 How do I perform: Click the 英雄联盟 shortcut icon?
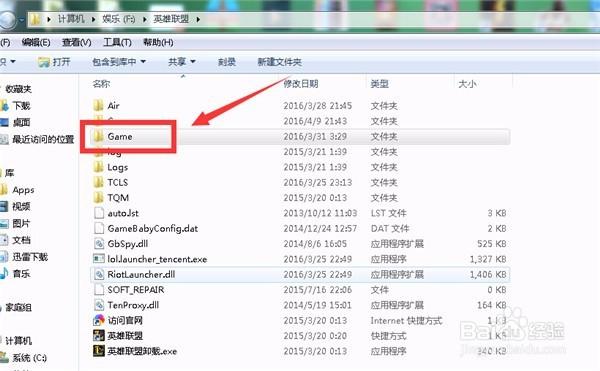99,335
